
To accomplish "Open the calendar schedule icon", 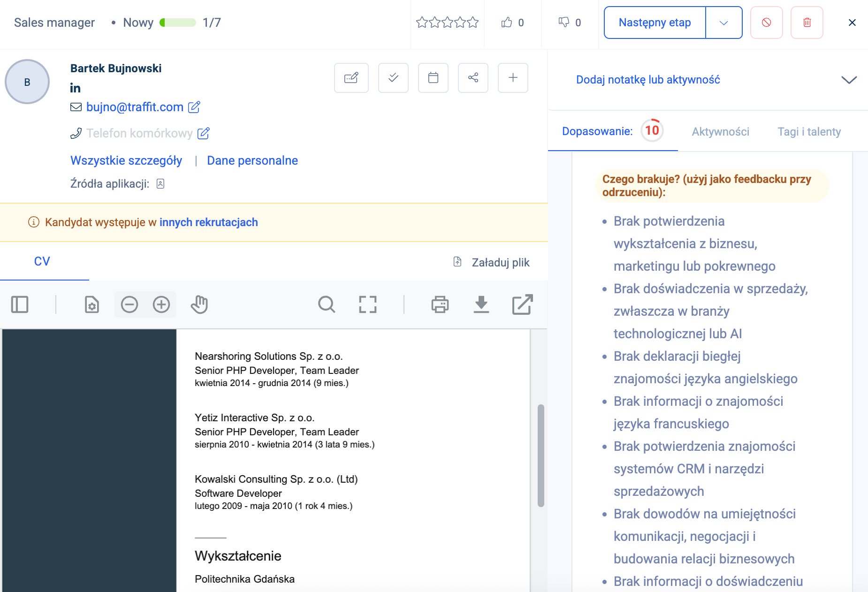I will 433,78.
